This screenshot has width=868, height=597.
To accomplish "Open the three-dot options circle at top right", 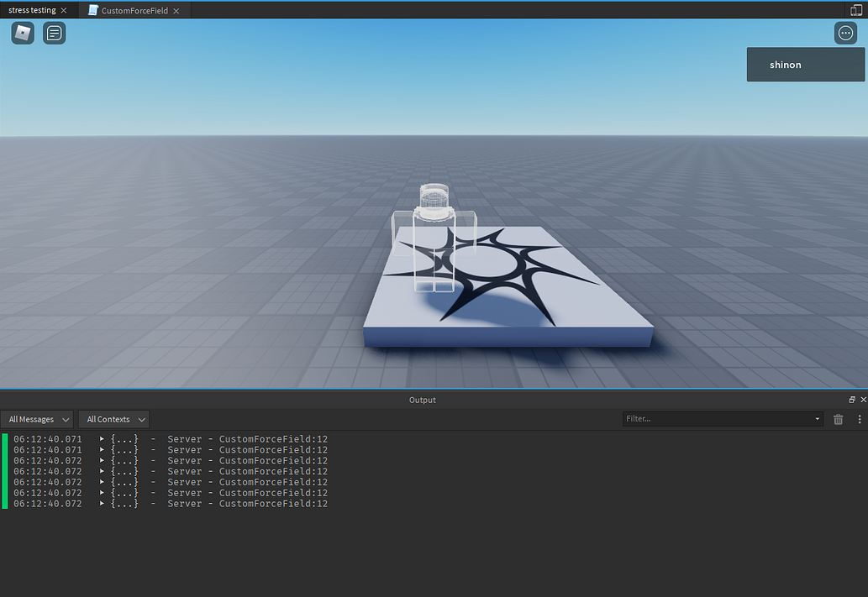I will click(845, 33).
